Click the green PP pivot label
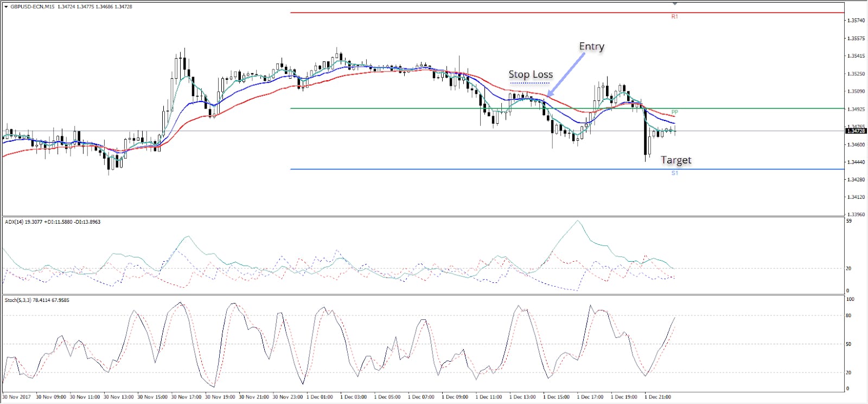The width and height of the screenshot is (868, 404). (x=674, y=112)
